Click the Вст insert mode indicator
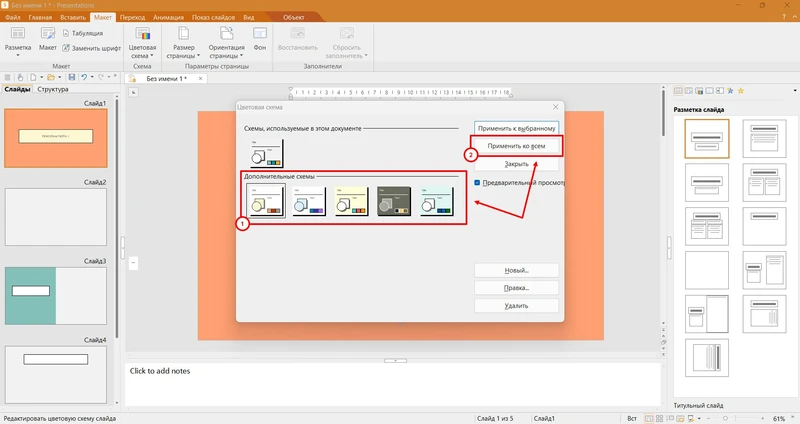 click(x=632, y=418)
